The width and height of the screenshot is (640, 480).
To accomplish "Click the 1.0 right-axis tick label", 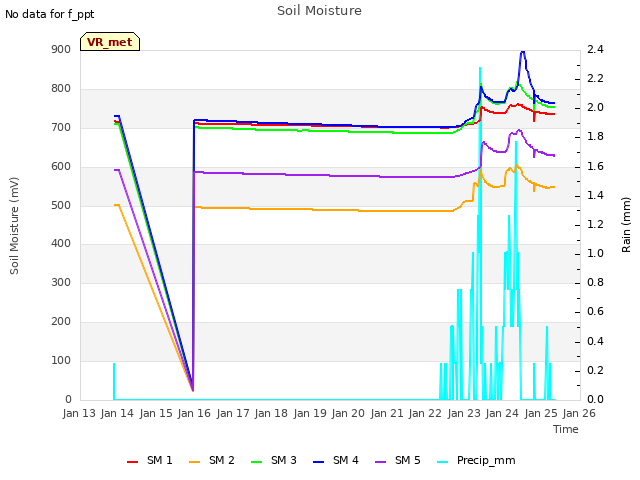I will 595,254.
